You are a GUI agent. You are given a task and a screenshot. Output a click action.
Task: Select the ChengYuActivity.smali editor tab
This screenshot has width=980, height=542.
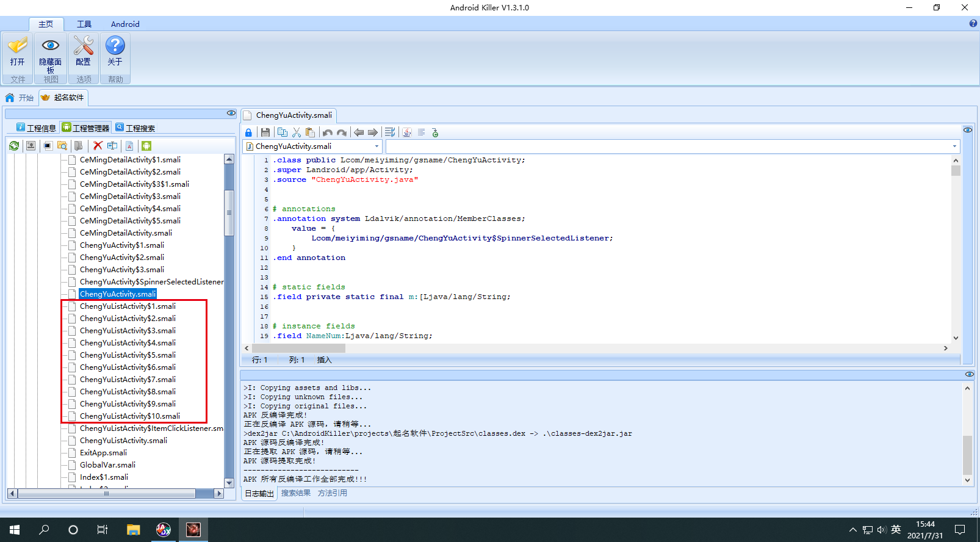click(x=289, y=115)
